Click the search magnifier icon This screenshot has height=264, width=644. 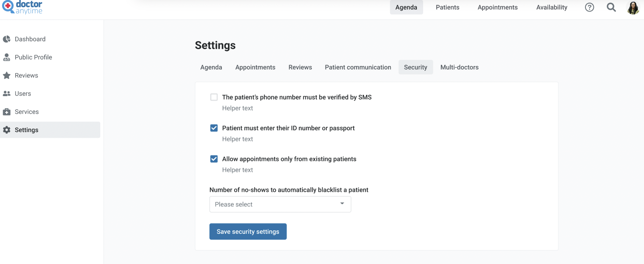pyautogui.click(x=611, y=8)
